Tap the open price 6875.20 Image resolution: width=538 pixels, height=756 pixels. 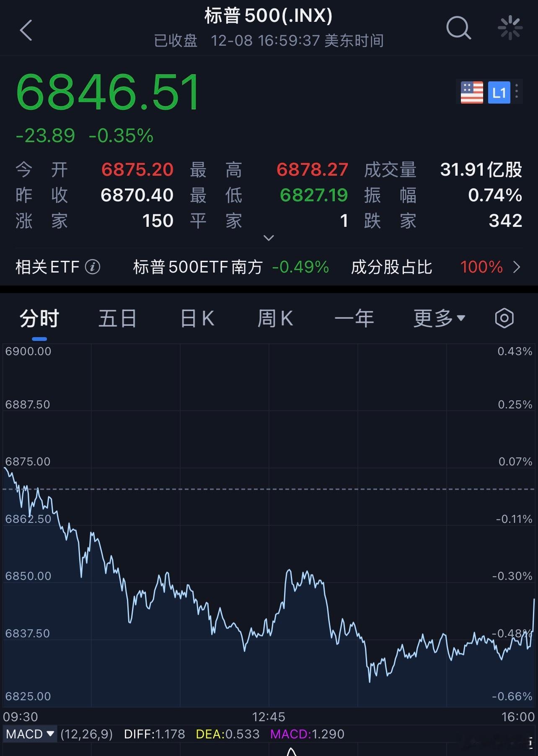[137, 170]
